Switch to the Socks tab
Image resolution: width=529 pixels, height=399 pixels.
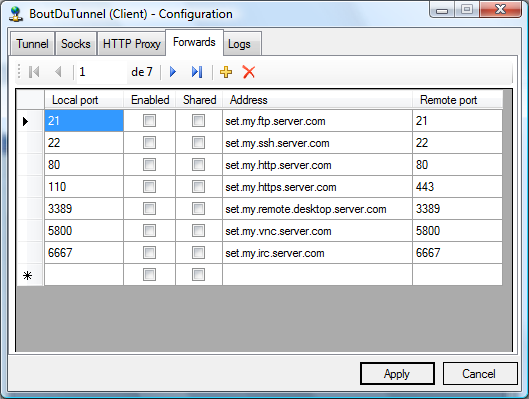(x=76, y=44)
